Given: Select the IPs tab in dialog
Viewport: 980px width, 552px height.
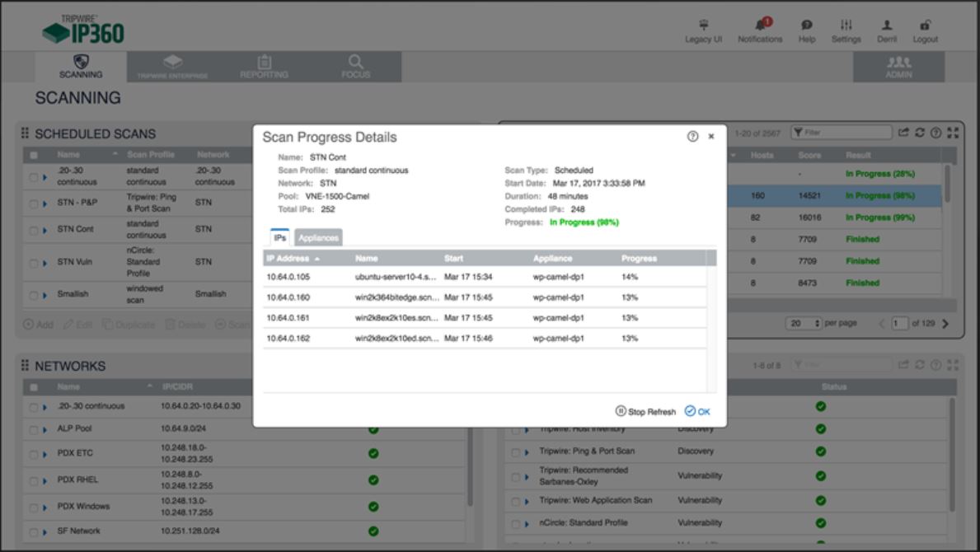Looking at the screenshot, I should 280,237.
